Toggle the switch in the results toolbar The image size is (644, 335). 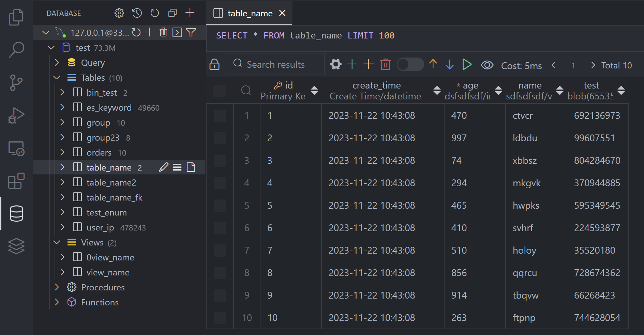coord(410,64)
